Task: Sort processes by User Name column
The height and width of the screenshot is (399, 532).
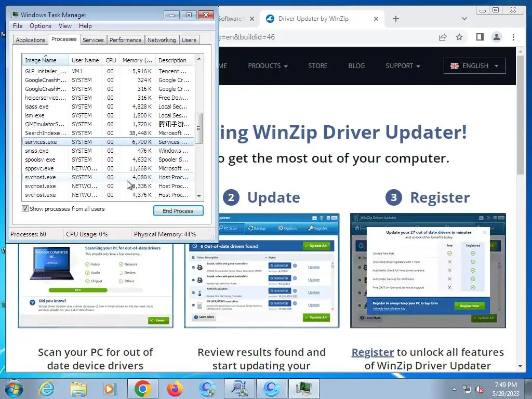Action: [x=85, y=60]
